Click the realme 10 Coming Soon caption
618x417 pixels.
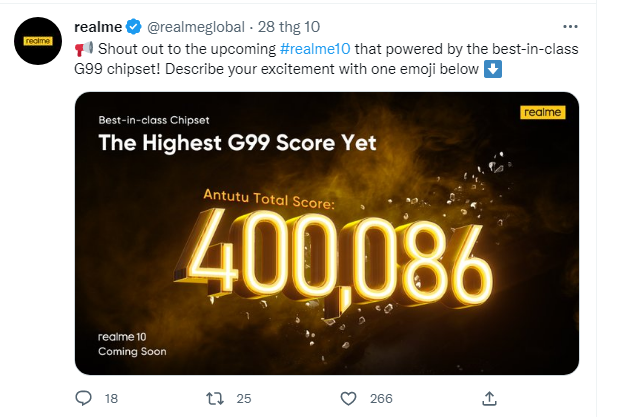pyautogui.click(x=132, y=344)
